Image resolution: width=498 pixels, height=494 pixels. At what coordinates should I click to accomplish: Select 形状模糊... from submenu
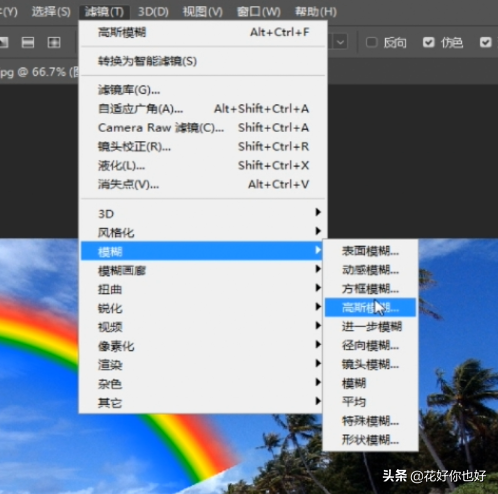[x=370, y=440]
